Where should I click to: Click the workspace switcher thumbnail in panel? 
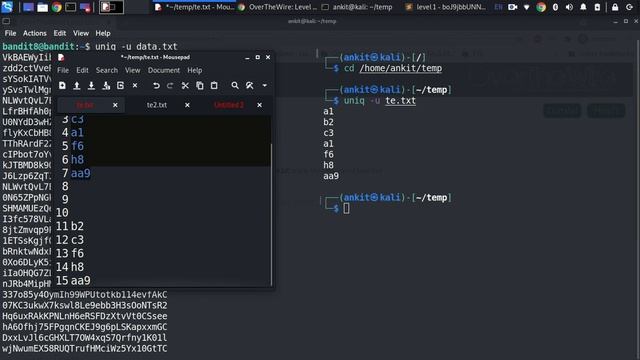111,7
